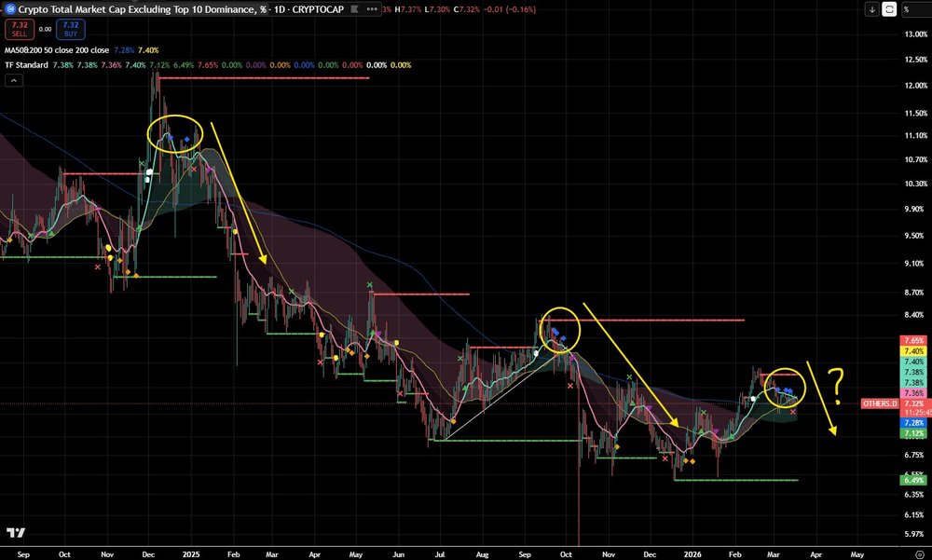The height and width of the screenshot is (560, 932).
Task: Click the 1D interval label in the title
Action: pos(279,9)
